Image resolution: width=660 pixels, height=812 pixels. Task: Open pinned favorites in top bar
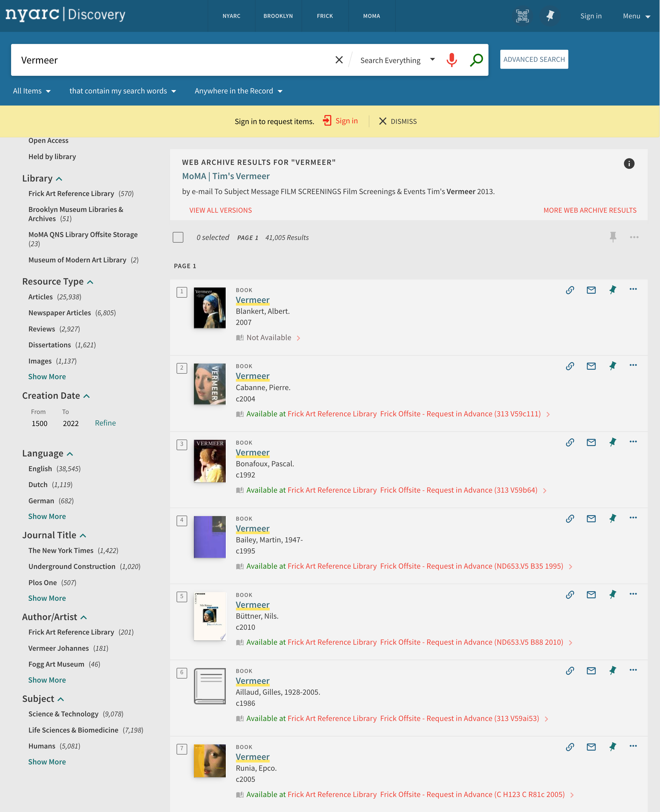(550, 16)
